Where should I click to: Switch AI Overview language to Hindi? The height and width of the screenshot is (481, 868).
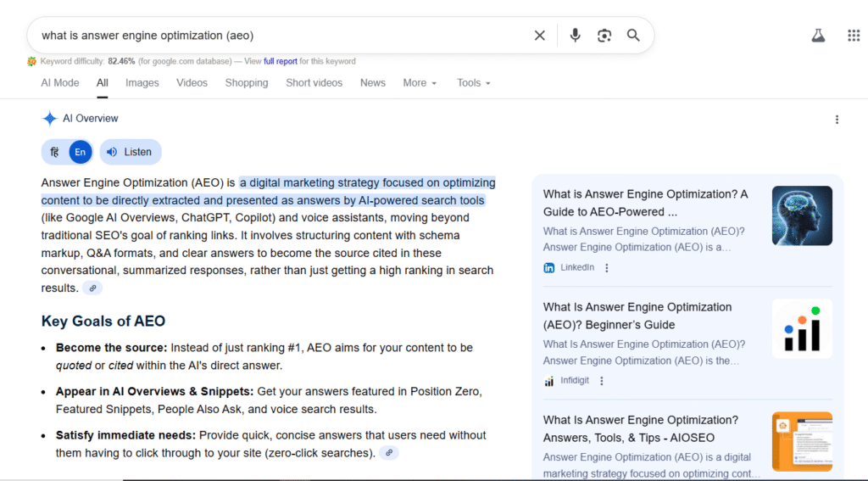coord(54,152)
